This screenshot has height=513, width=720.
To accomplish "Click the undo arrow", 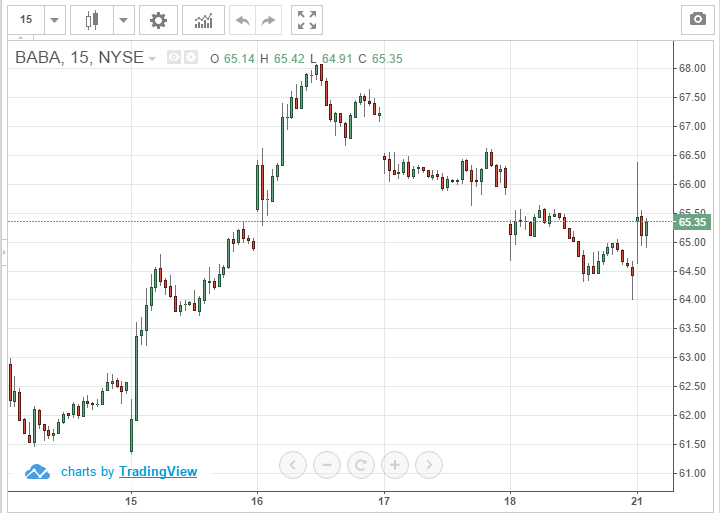I will tap(241, 20).
